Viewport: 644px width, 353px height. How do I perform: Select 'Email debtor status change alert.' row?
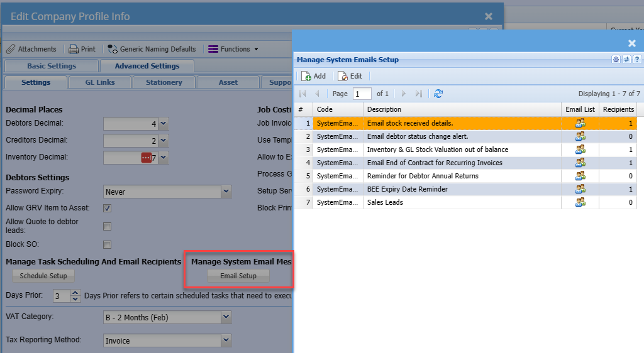pos(466,136)
